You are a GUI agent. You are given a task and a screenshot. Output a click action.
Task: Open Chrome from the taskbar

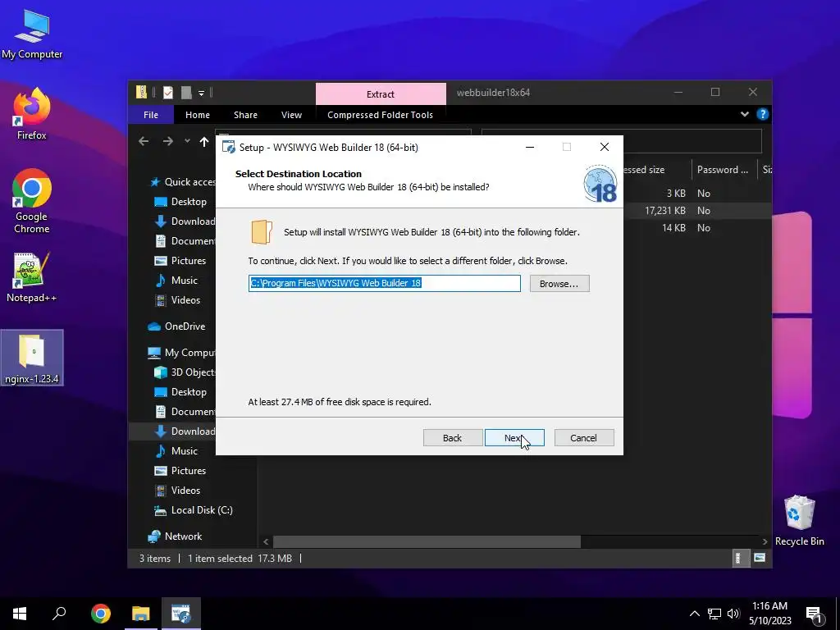101,614
